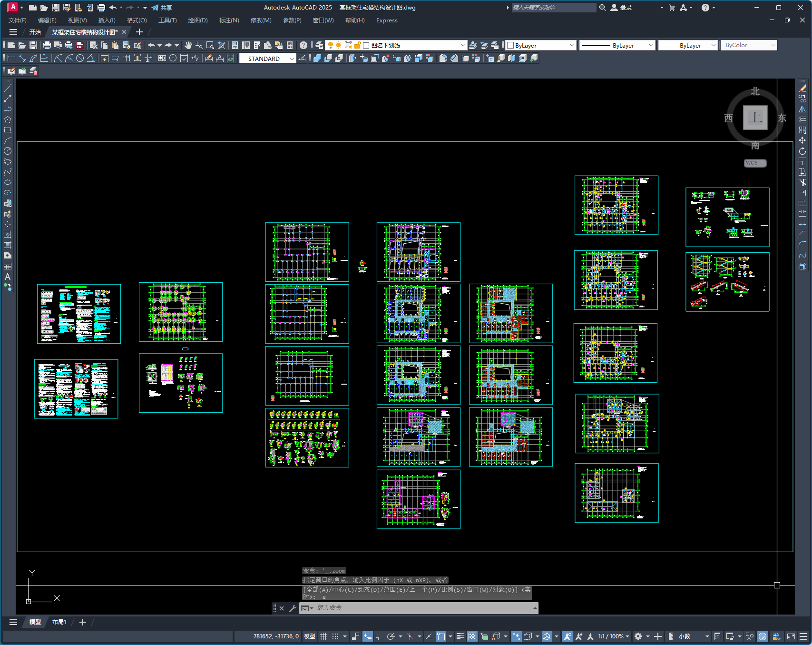Click the 模型 button in status bar
This screenshot has height=645, width=812.
tap(310, 636)
